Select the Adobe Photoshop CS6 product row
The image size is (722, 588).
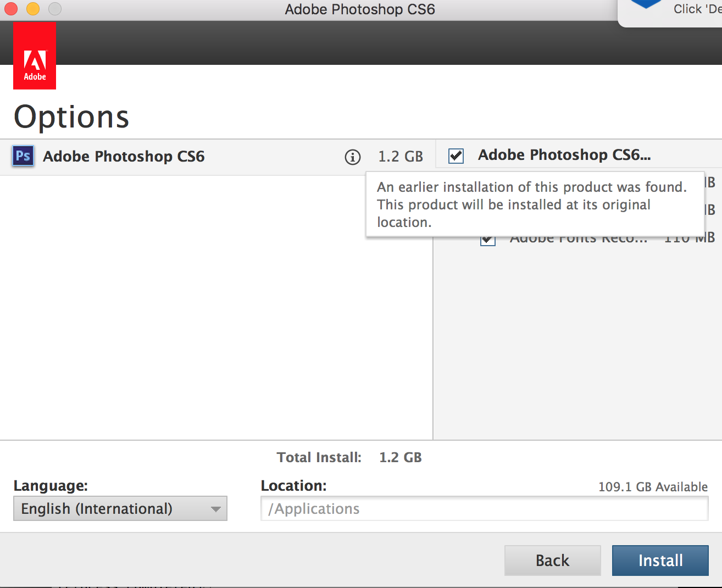pyautogui.click(x=165, y=157)
